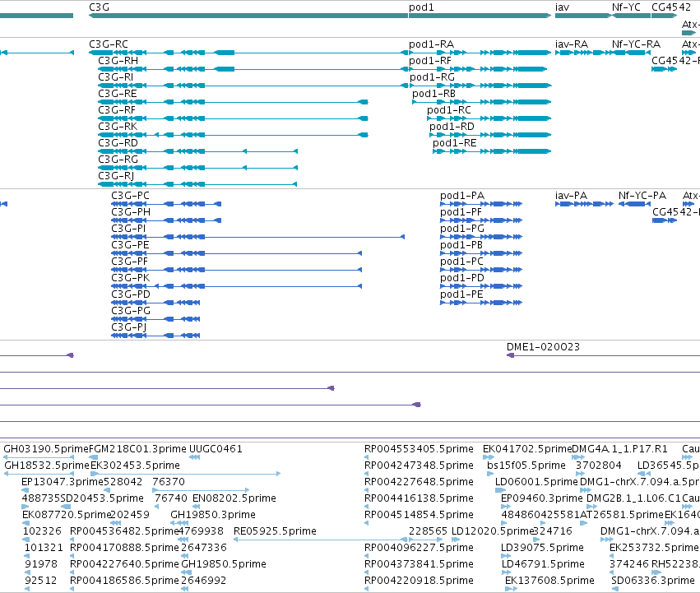
Task: Click protein label iav-PA
Action: click(x=571, y=196)
